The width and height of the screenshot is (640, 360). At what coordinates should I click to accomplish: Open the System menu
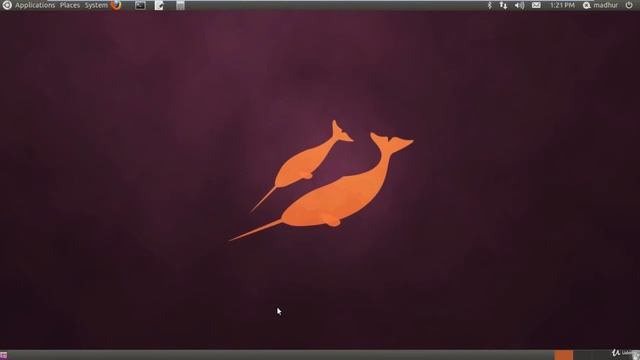[x=96, y=5]
